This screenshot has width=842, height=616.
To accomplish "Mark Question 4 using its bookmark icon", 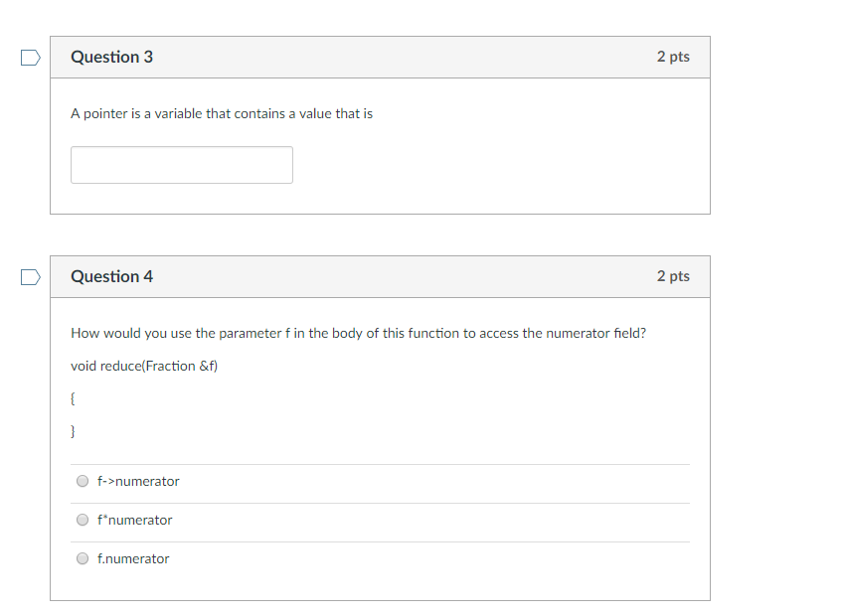I will (30, 277).
